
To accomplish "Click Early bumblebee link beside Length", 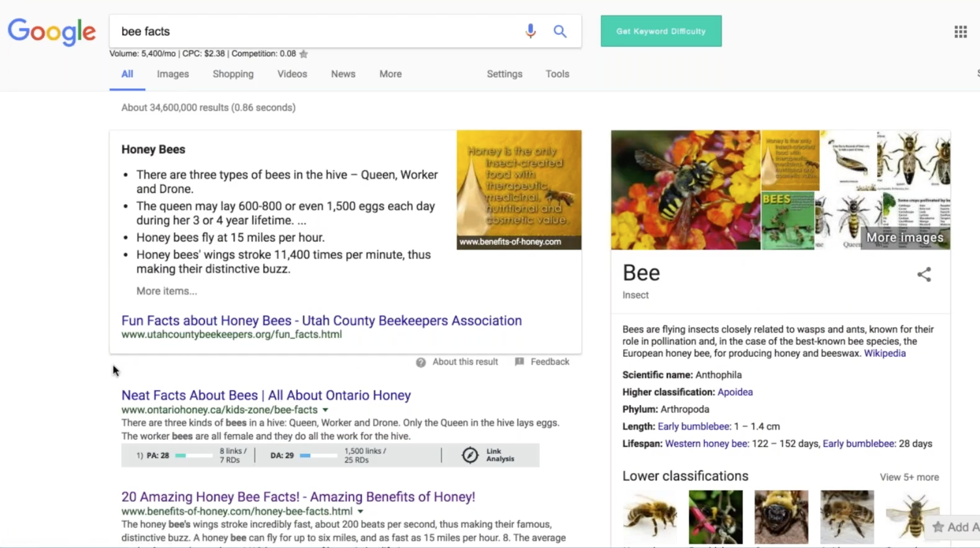I will coord(693,427).
